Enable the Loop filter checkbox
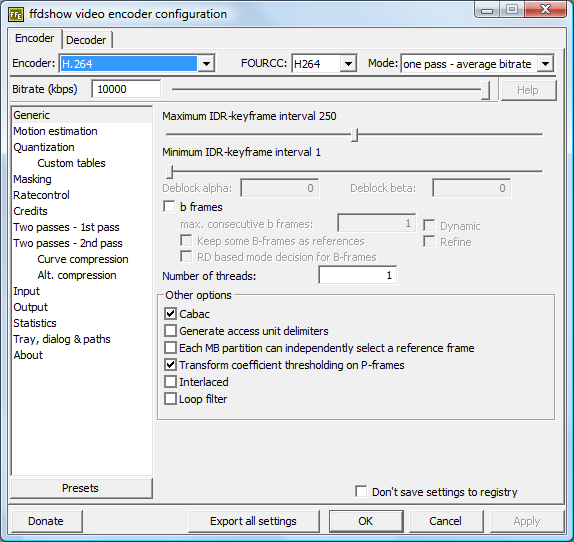Viewport: 574px width, 542px height. coord(170,399)
